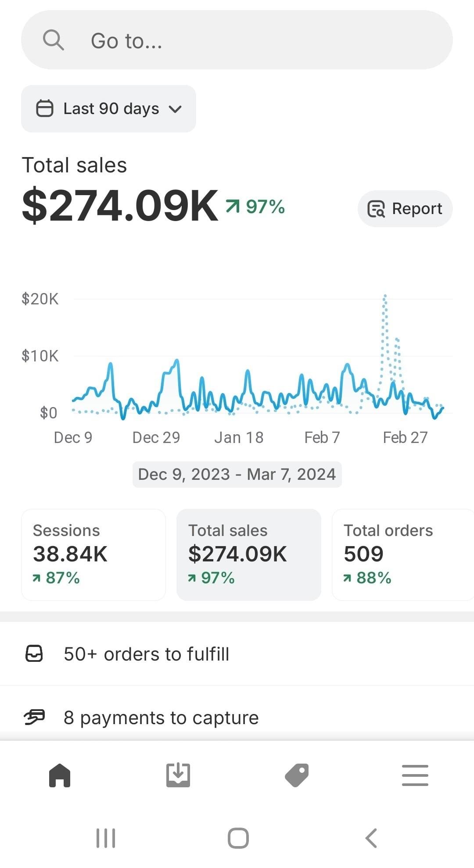Screen dimensions: 474x868
Task: Click the dropdown chevron beside Last 90 days
Action: (x=175, y=109)
